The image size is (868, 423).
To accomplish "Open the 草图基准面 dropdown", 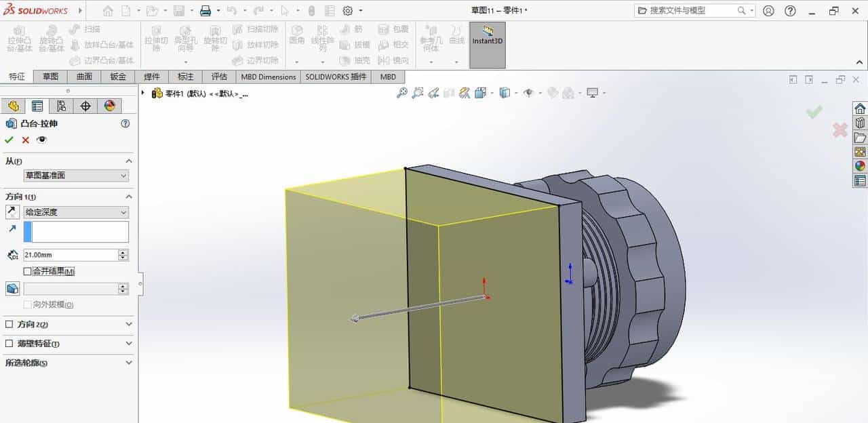I will (x=75, y=176).
